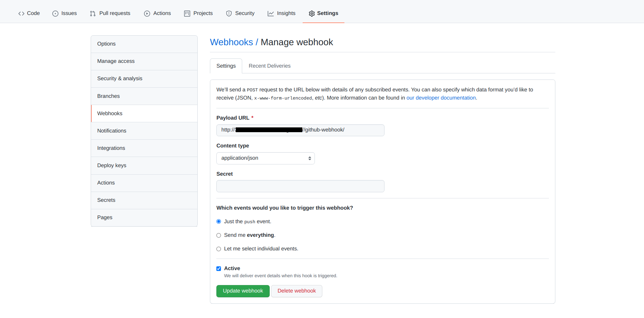Select Just the push event radio

point(219,222)
